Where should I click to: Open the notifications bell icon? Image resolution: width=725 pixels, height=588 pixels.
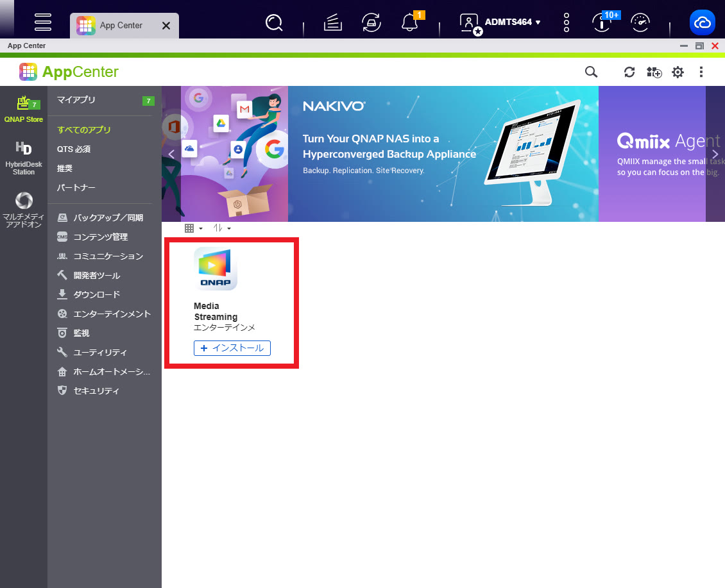tap(410, 22)
